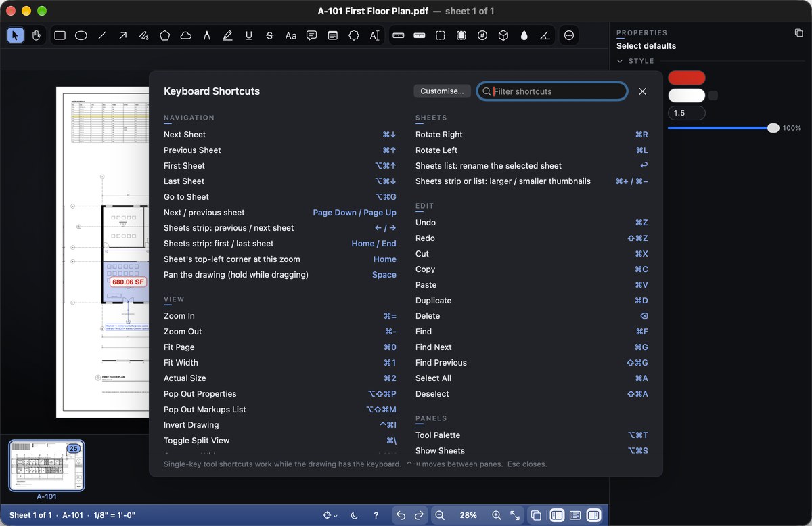Select the arrow pointer select tool

pyautogui.click(x=16, y=35)
